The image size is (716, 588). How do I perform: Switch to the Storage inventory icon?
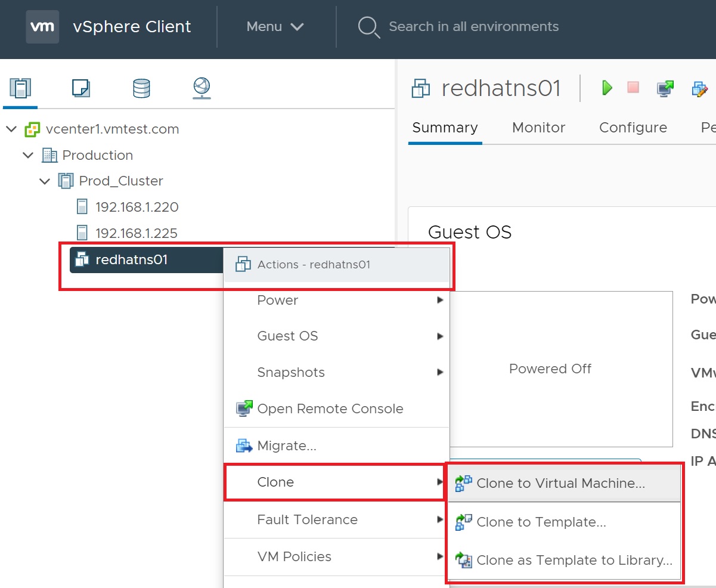coord(141,88)
